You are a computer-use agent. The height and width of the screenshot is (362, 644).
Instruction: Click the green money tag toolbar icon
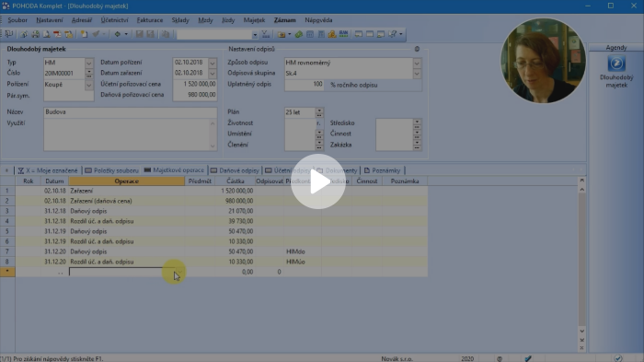point(299,34)
